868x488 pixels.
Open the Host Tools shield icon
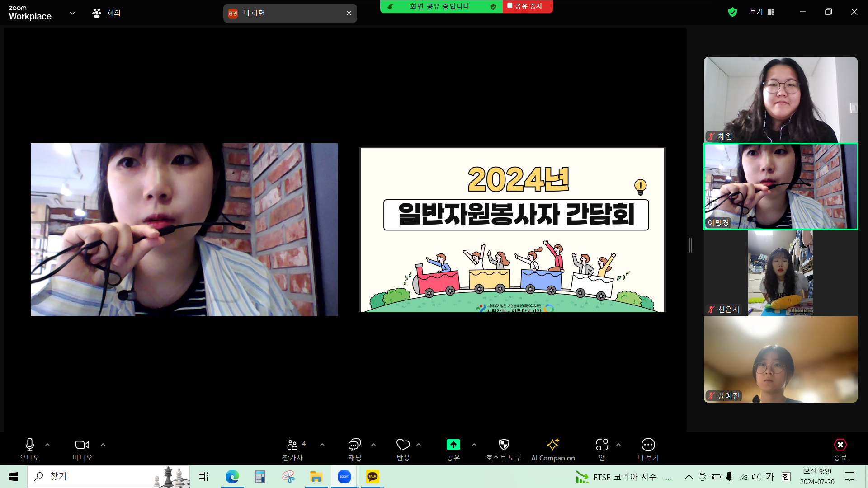point(504,445)
